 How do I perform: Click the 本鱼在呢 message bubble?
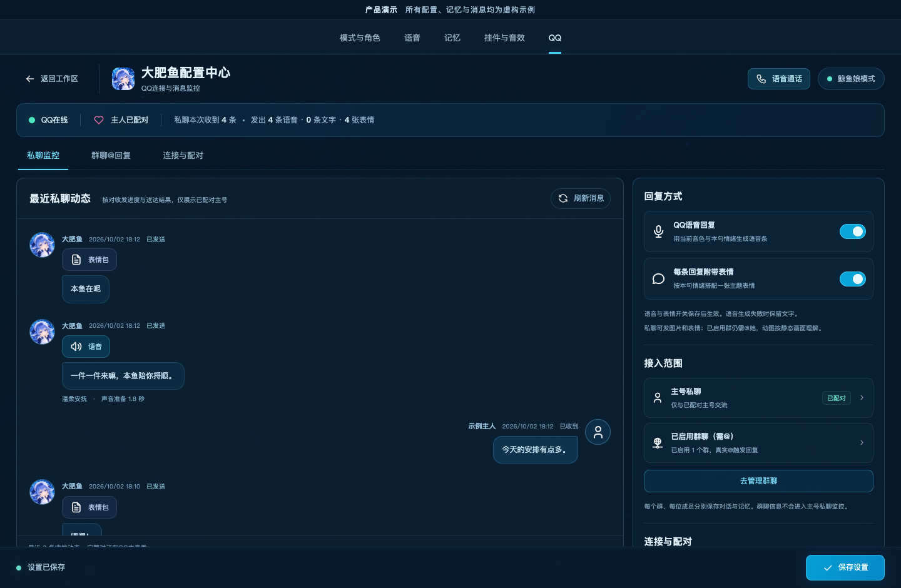click(86, 289)
